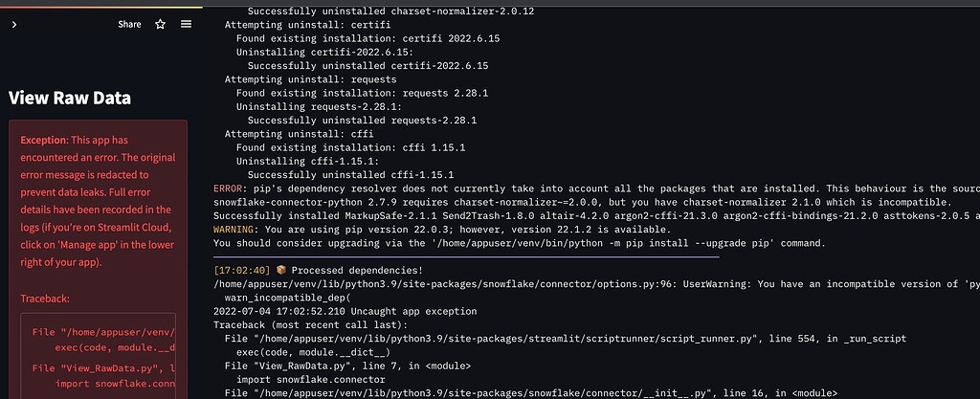Click 'Successfully uninstalled cffi-1.15.1' log line

[350, 175]
